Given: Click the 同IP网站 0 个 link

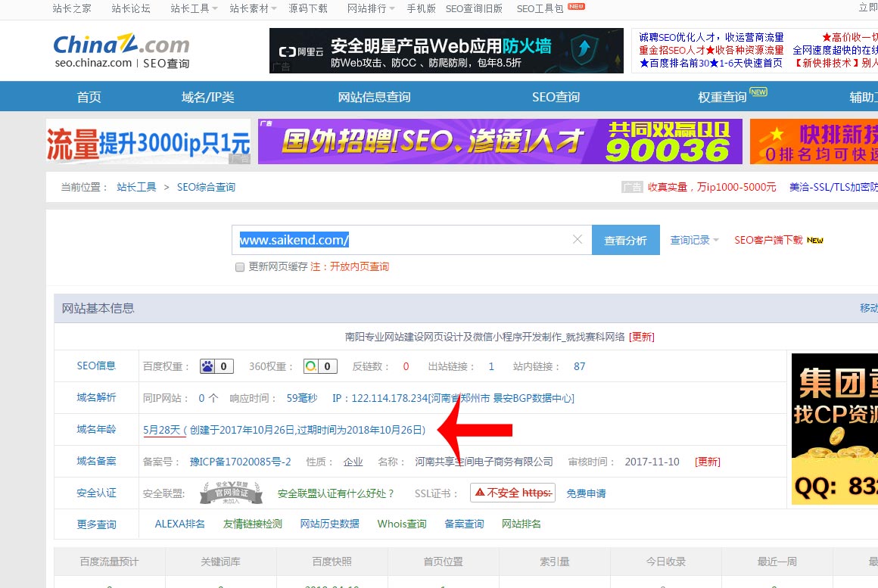Looking at the screenshot, I should click(208, 398).
